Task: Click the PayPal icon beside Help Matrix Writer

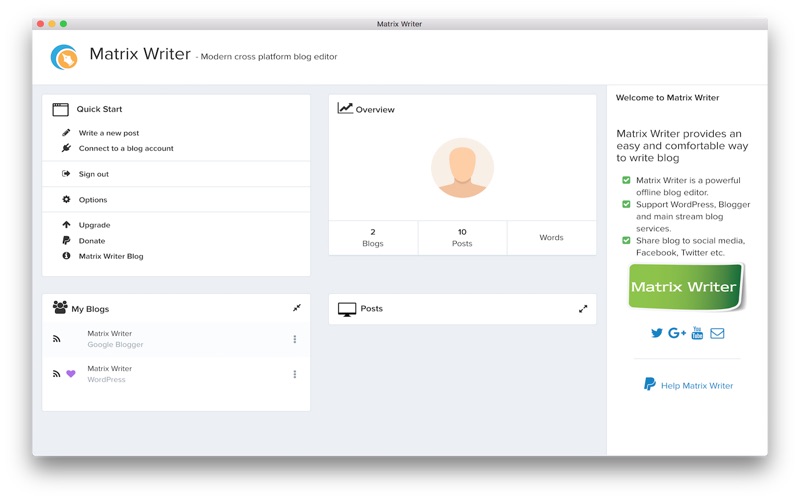Action: tap(649, 384)
